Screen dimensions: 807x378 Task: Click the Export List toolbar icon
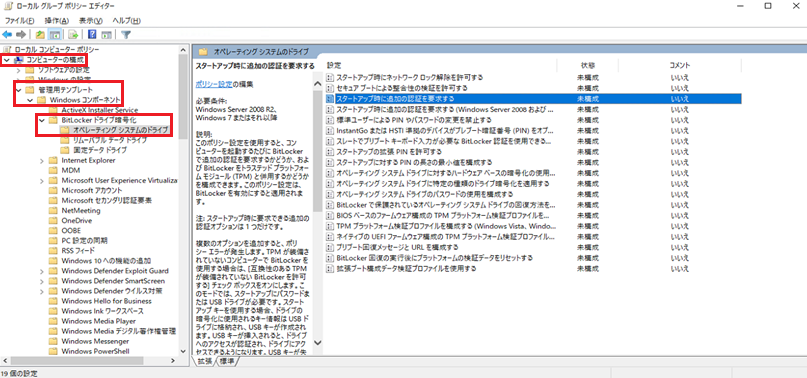point(73,35)
